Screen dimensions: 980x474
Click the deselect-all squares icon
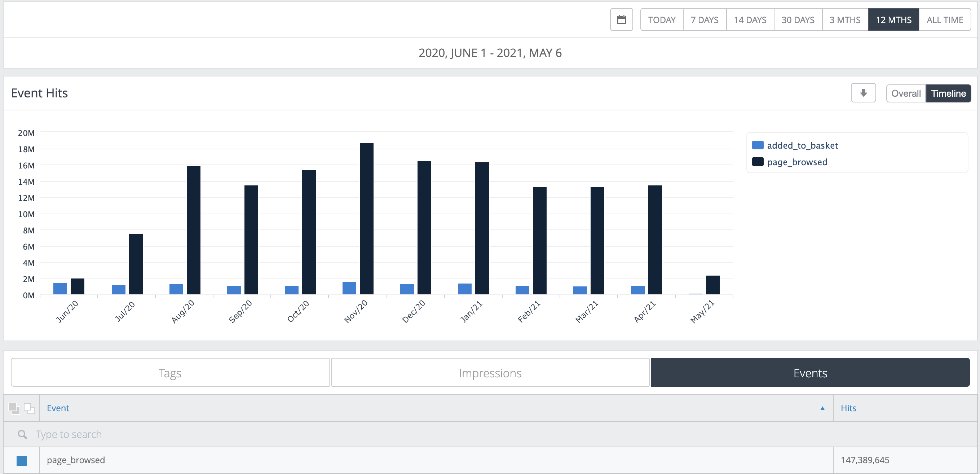click(29, 408)
